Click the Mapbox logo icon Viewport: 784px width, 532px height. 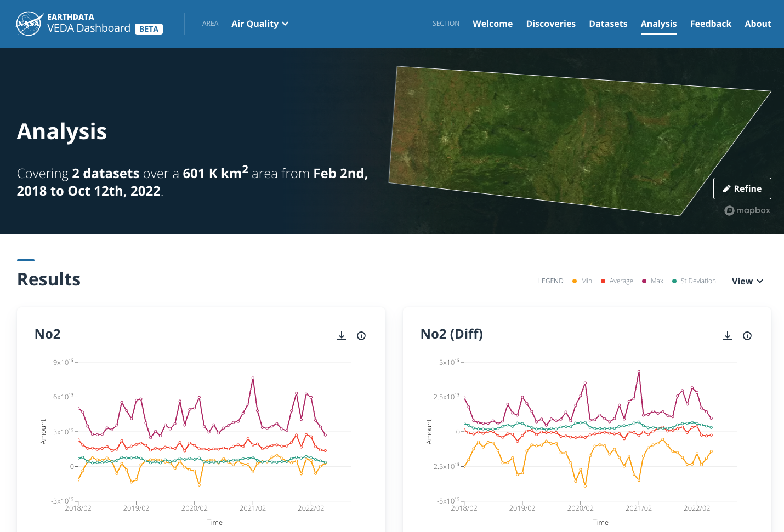pyautogui.click(x=729, y=210)
